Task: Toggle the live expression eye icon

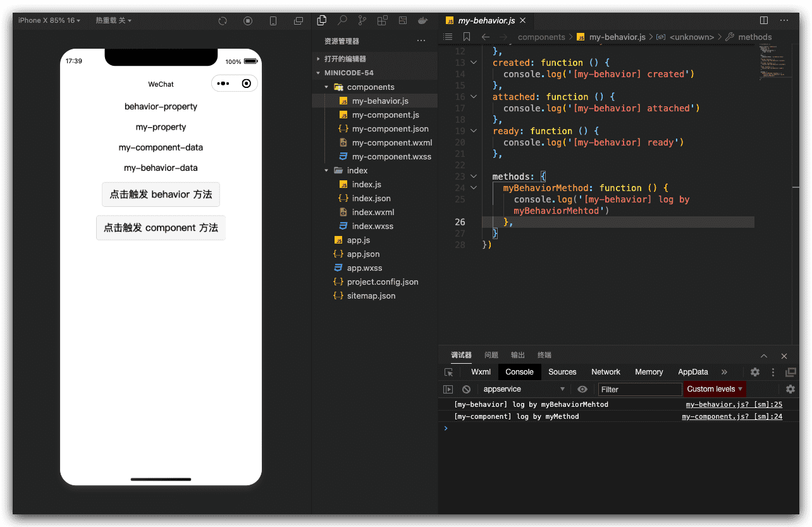Action: point(582,389)
